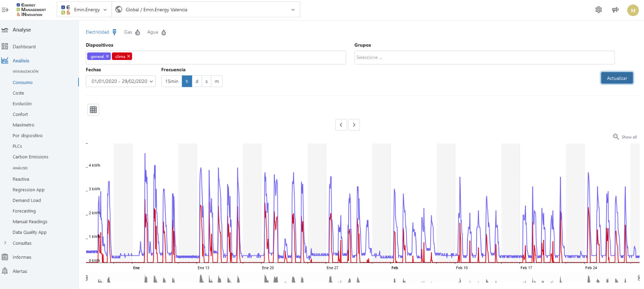Set frequency to monthly (m)
This screenshot has width=644, height=289.
click(217, 81)
